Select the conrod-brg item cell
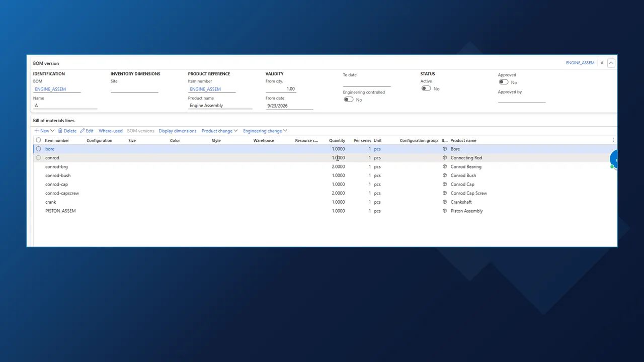644x362 pixels. click(x=56, y=166)
